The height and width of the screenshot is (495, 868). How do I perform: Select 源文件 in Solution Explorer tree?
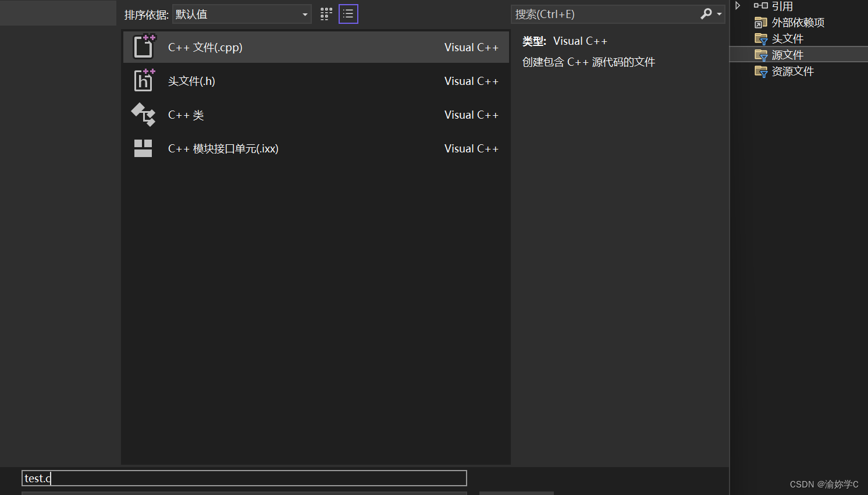point(788,55)
